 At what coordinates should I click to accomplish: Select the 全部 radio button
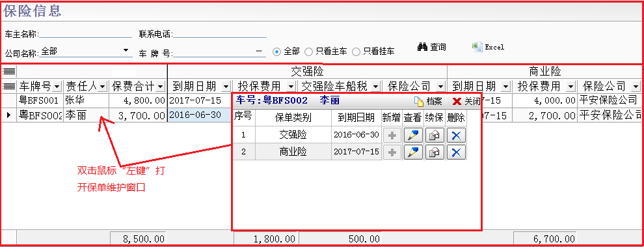tap(276, 51)
